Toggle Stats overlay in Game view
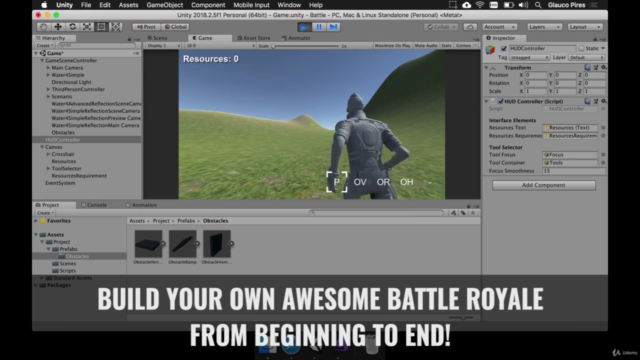Viewport: 640px width, 360px height. coord(446,46)
